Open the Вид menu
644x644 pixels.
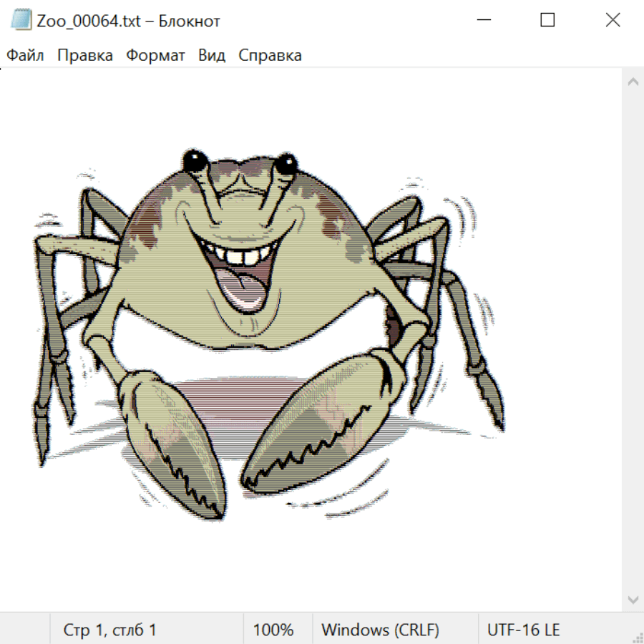tap(212, 56)
